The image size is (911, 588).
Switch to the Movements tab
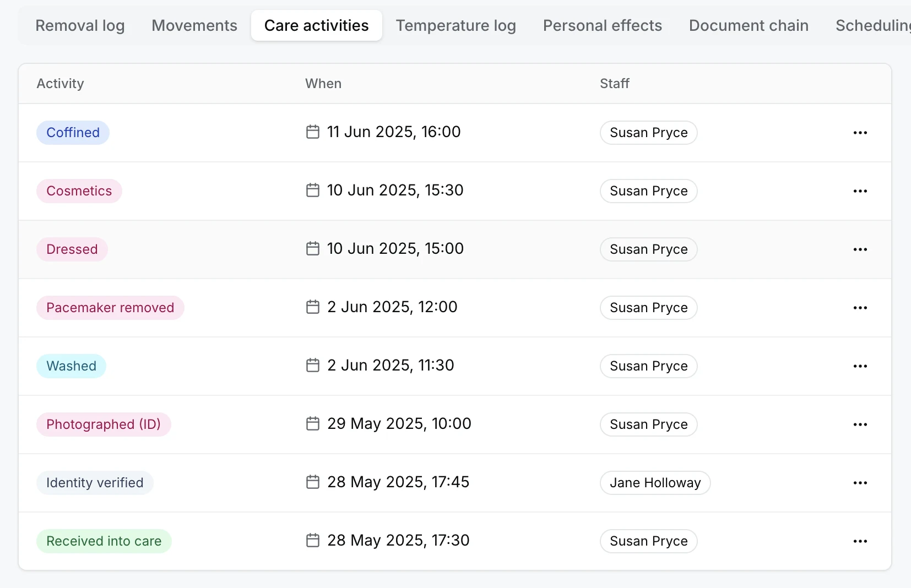[194, 25]
